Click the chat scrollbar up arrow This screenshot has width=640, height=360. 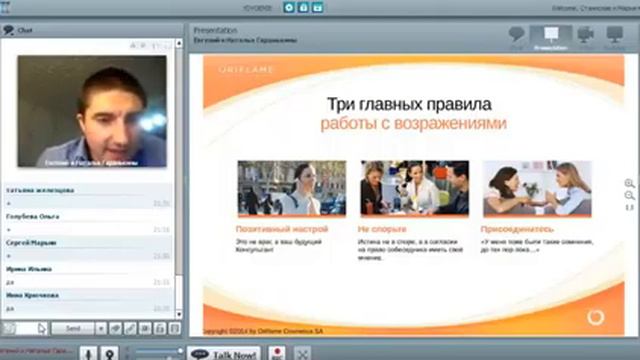coord(179,43)
